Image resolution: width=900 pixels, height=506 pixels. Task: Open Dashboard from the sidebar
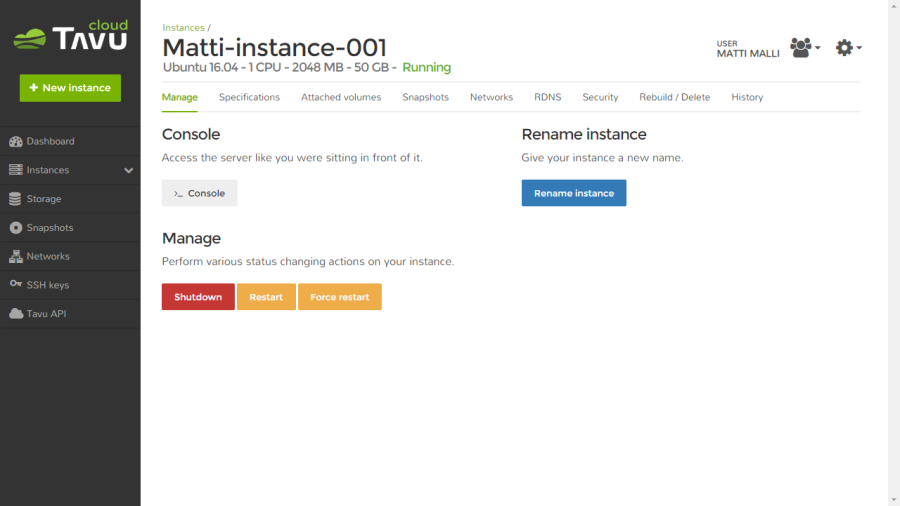(70, 141)
